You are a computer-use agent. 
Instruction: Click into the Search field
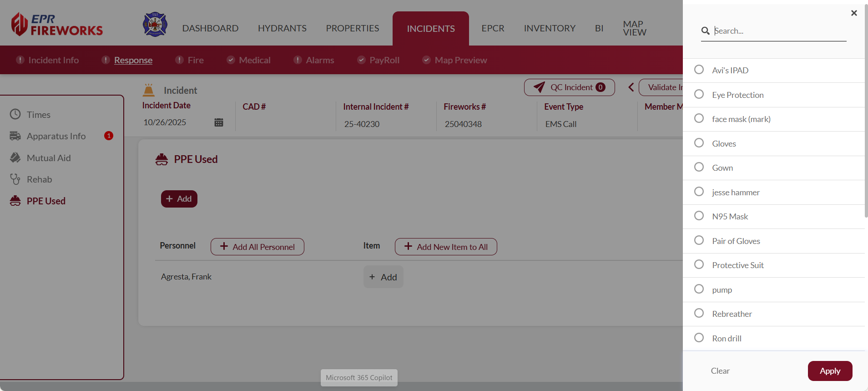[x=778, y=31]
